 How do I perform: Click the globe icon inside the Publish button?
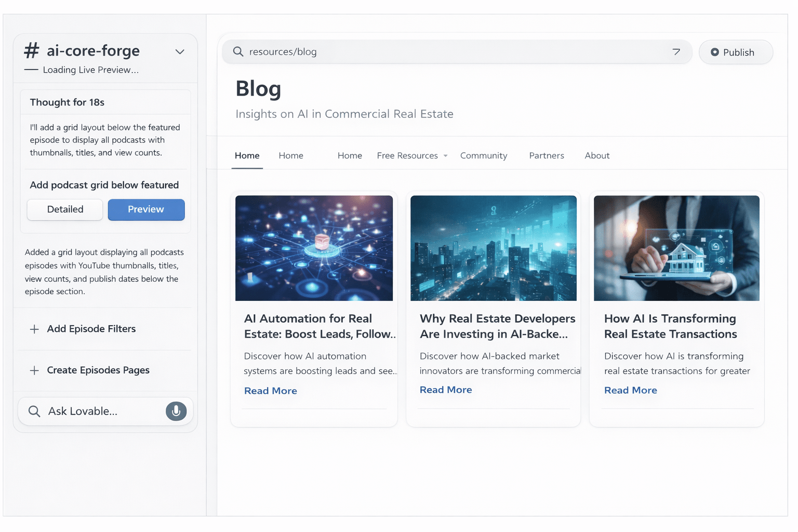tap(715, 52)
